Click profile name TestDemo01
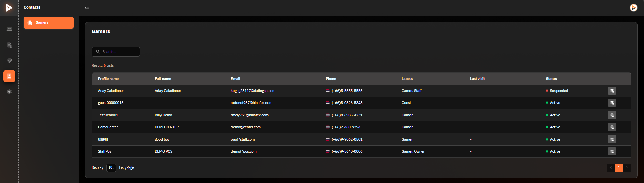644x183 pixels. pyautogui.click(x=108, y=115)
